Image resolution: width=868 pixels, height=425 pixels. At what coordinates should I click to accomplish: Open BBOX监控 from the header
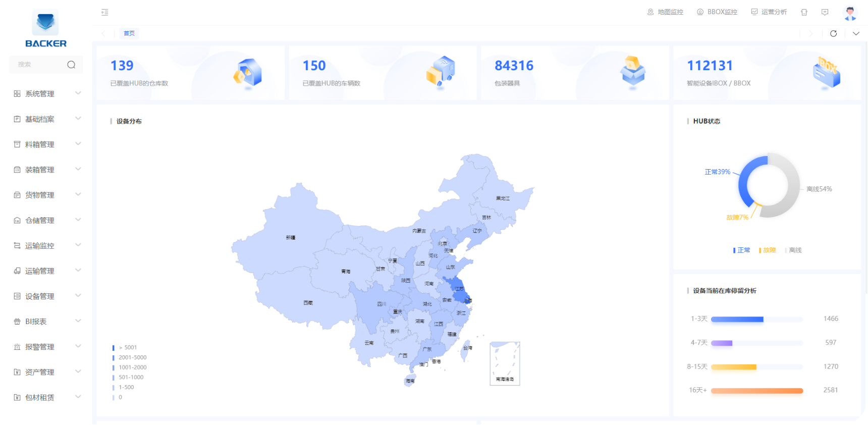point(717,12)
